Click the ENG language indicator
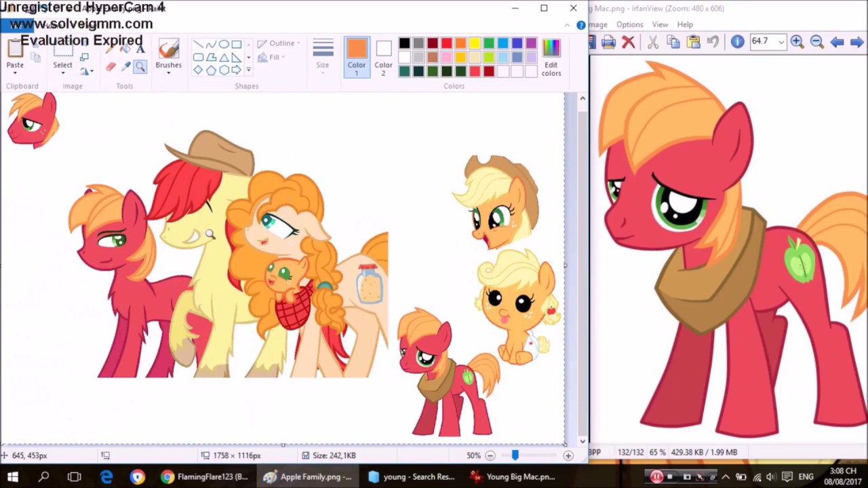Viewport: 868px width, 488px height. pyautogui.click(x=806, y=476)
